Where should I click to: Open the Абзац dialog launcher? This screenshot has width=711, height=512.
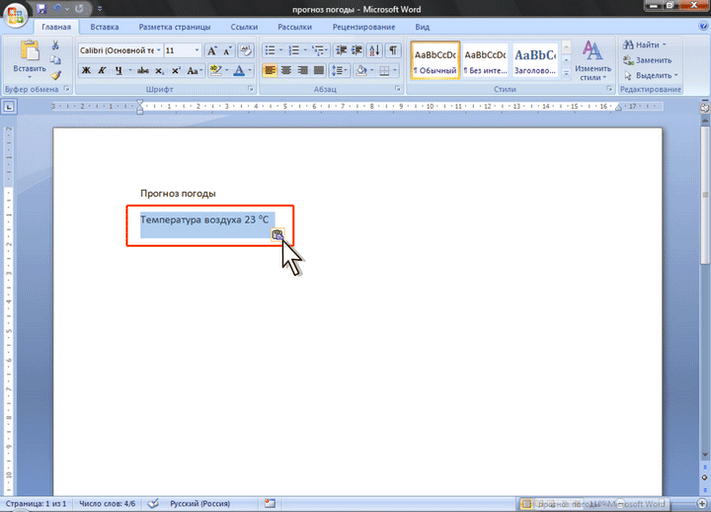pyautogui.click(x=398, y=89)
